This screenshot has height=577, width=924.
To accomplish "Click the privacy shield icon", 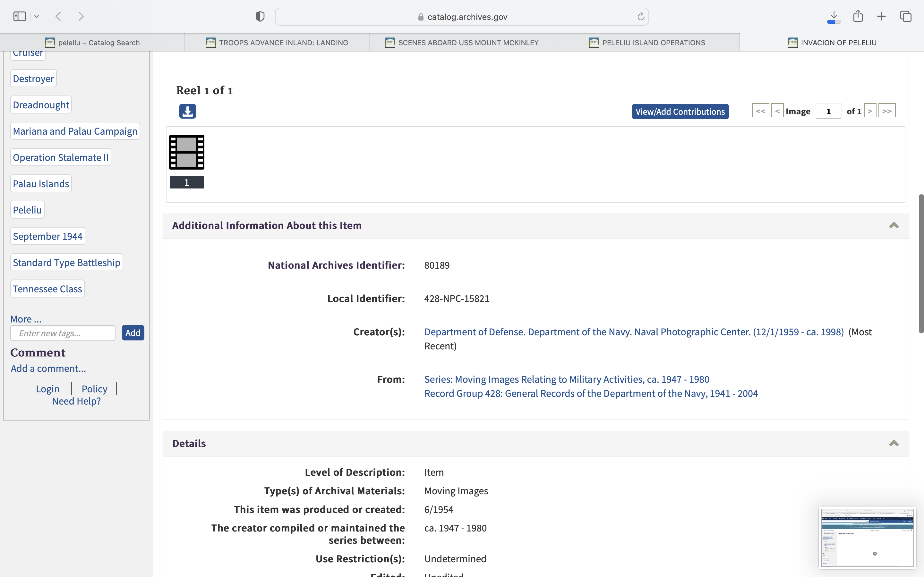I will click(260, 16).
